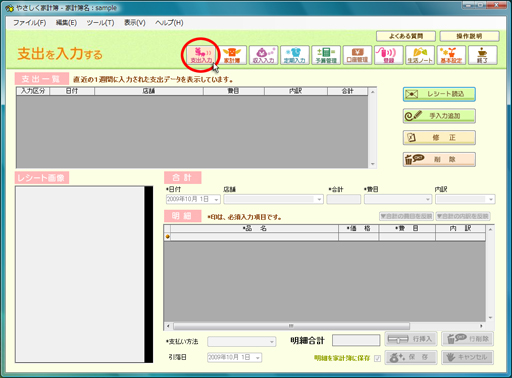Click the 日付 column header in 支出一覧
This screenshot has width=512, height=378.
coord(72,91)
